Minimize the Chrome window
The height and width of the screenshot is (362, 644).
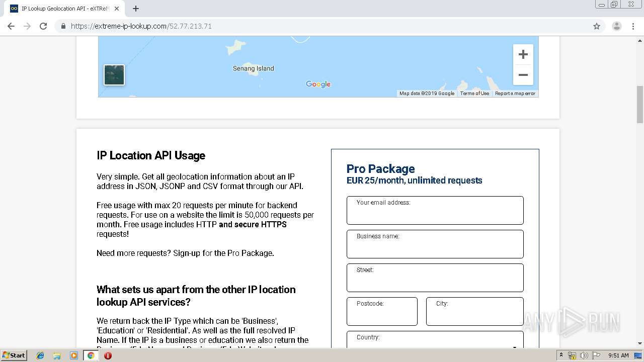(x=602, y=5)
